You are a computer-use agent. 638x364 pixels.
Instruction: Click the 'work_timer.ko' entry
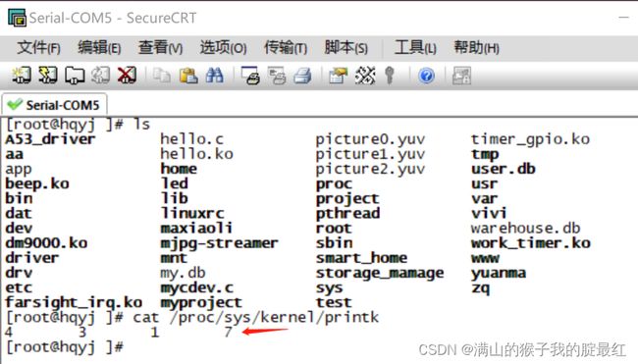click(x=531, y=243)
